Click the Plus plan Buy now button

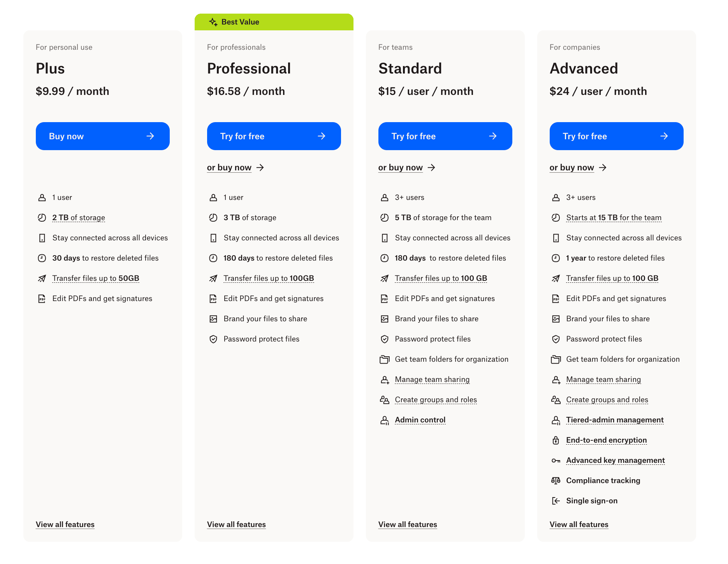102,136
